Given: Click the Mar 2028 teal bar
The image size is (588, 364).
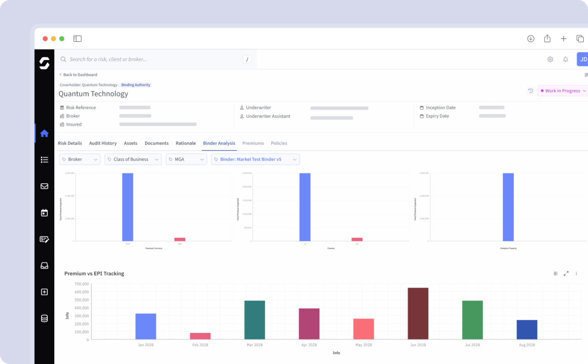Looking at the screenshot, I should [x=254, y=320].
